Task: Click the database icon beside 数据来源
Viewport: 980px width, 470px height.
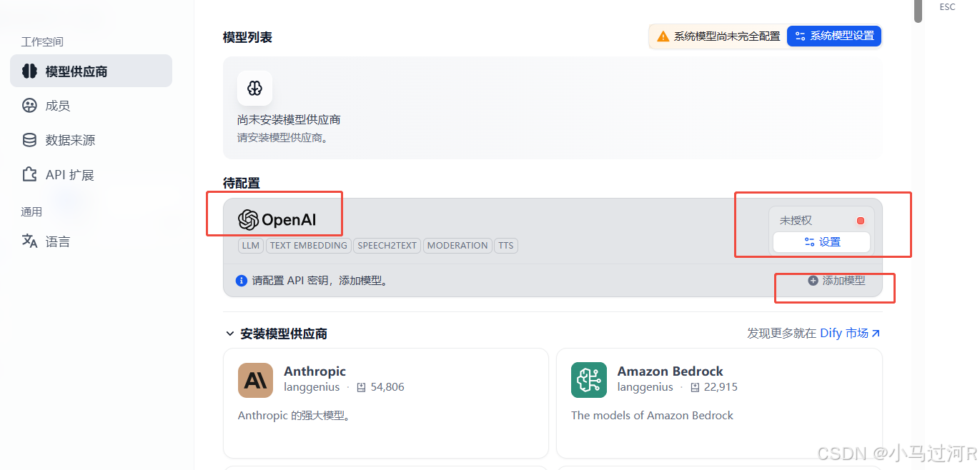Action: pyautogui.click(x=29, y=140)
